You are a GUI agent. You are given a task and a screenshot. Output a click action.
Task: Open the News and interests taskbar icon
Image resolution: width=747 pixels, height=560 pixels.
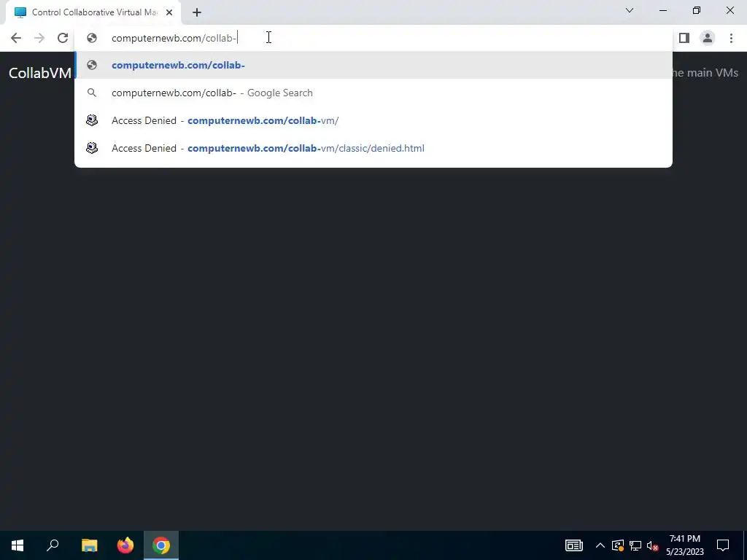coord(574,545)
